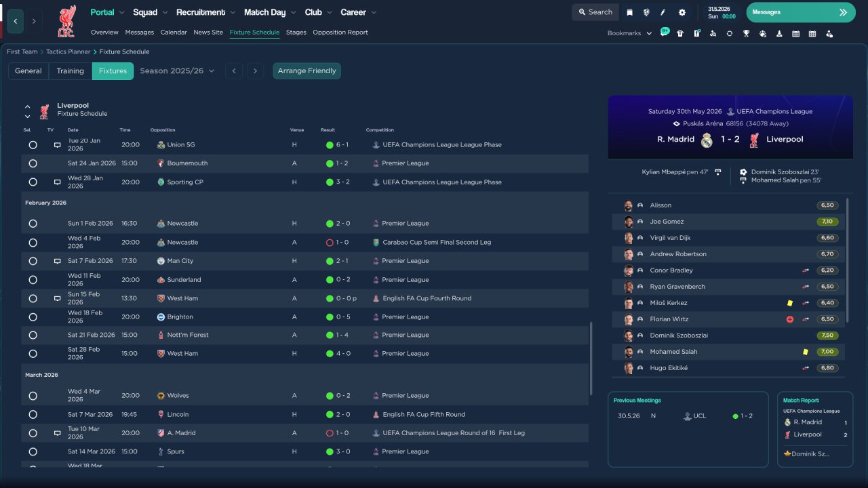Click Mohamed Salah's yellow card icon

(806, 352)
